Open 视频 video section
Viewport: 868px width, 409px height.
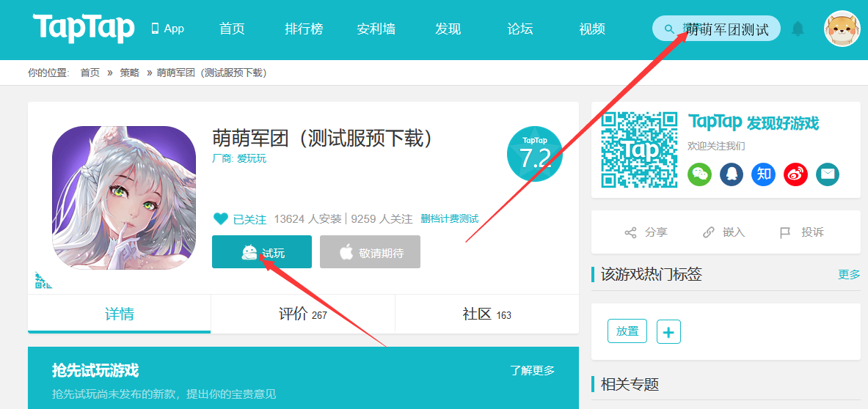click(592, 29)
